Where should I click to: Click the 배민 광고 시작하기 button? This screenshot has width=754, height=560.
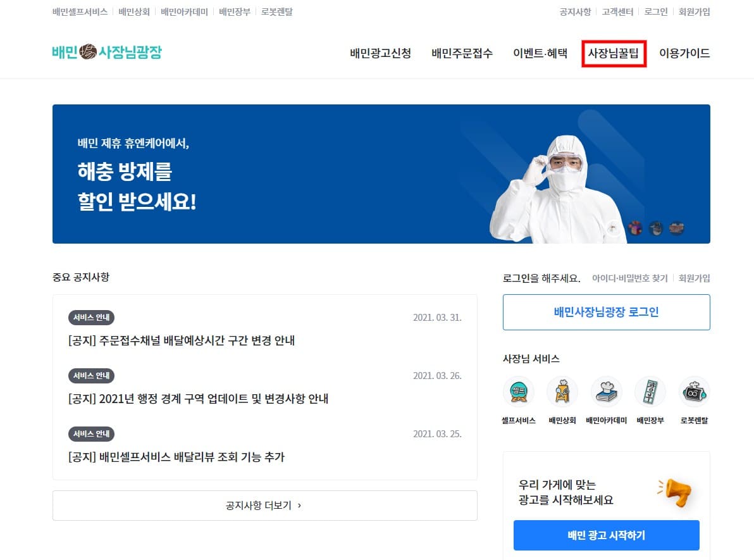607,535
